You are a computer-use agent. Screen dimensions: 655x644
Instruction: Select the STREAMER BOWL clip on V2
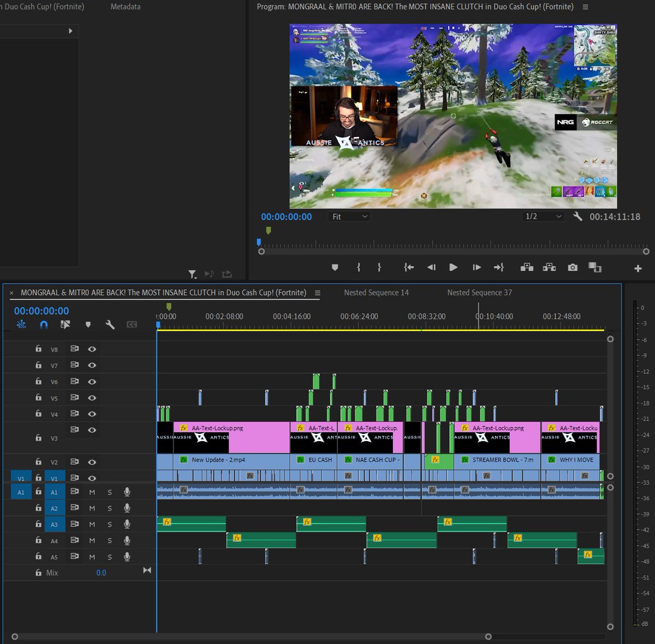(497, 460)
